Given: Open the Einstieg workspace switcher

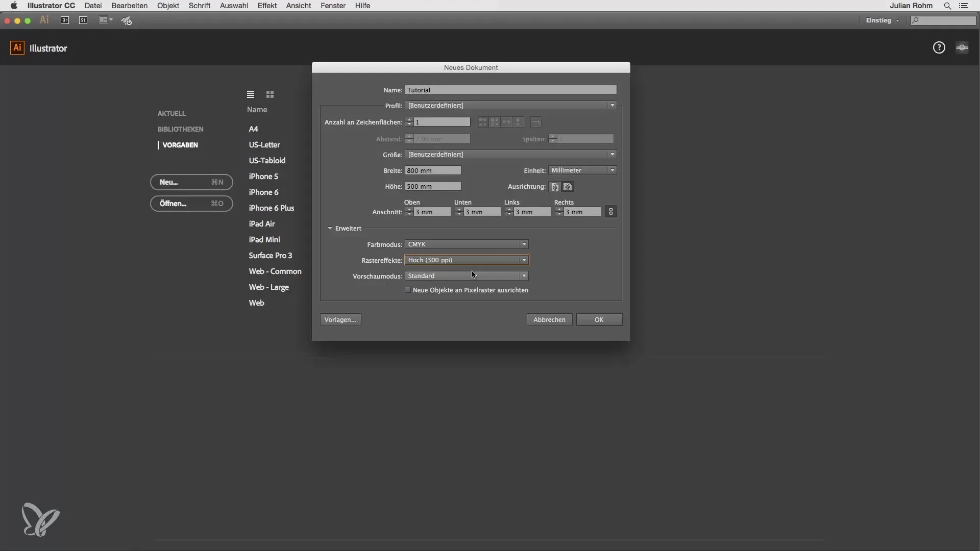Looking at the screenshot, I should point(883,20).
